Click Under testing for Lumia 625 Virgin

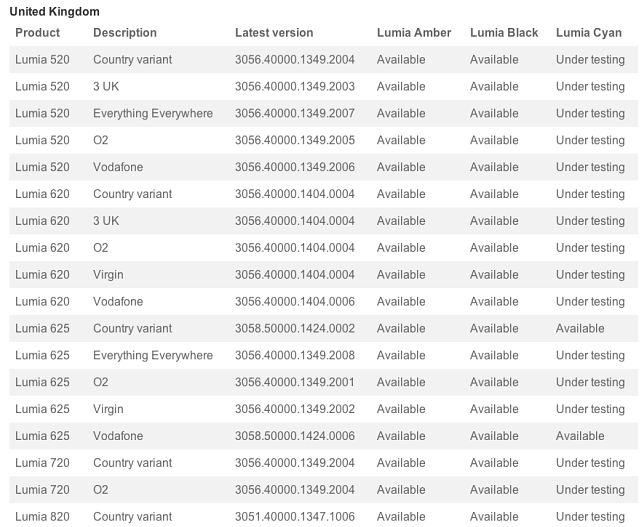click(590, 409)
